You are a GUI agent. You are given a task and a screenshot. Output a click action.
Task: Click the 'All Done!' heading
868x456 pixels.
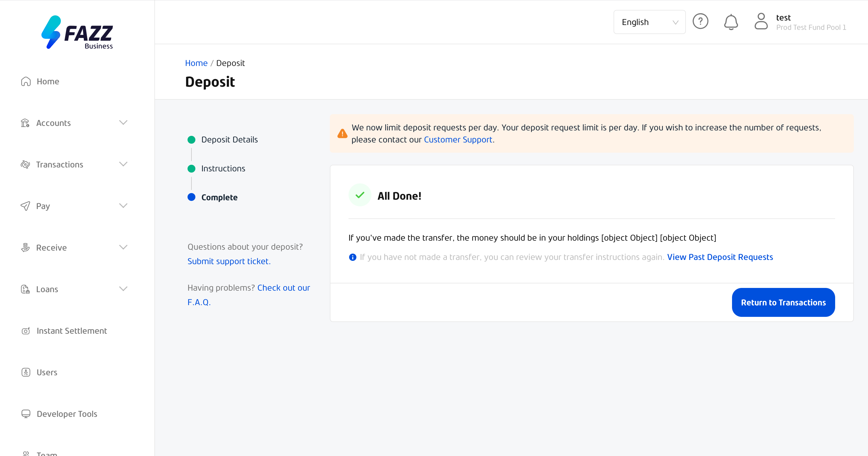tap(399, 196)
